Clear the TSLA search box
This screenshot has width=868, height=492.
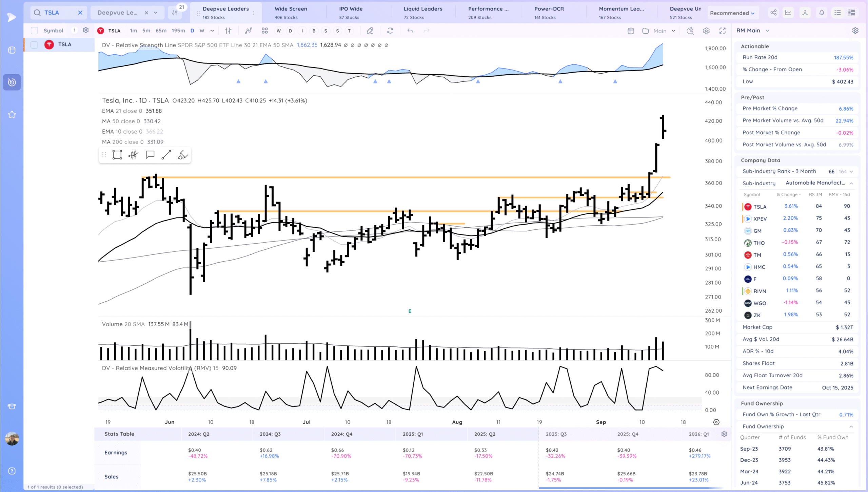pos(80,13)
